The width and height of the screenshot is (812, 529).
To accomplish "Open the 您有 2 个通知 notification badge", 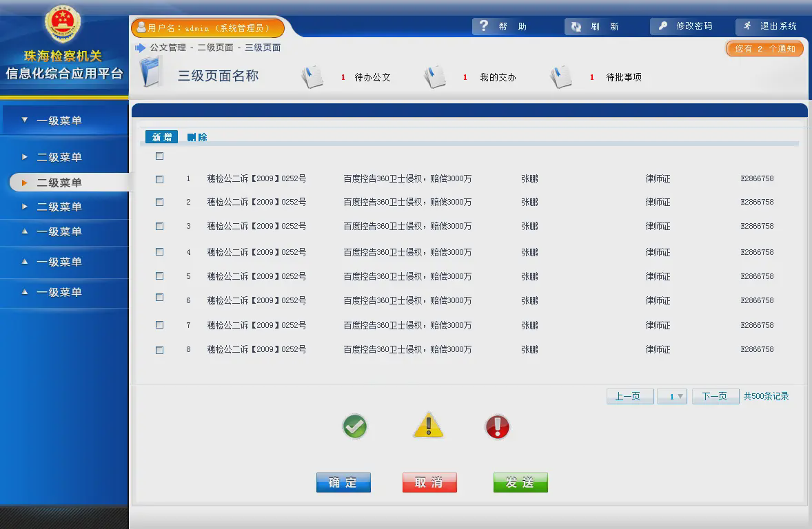I will [x=764, y=49].
